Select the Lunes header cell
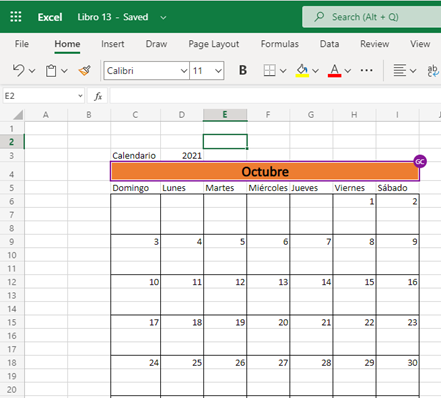Viewport: 441px width, 398px height. pyautogui.click(x=182, y=188)
